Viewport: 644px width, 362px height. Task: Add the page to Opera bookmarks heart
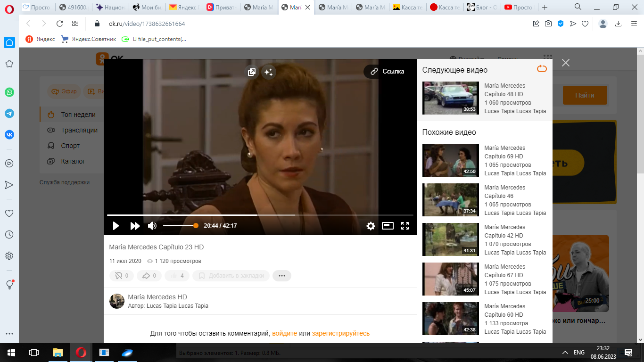(x=585, y=24)
